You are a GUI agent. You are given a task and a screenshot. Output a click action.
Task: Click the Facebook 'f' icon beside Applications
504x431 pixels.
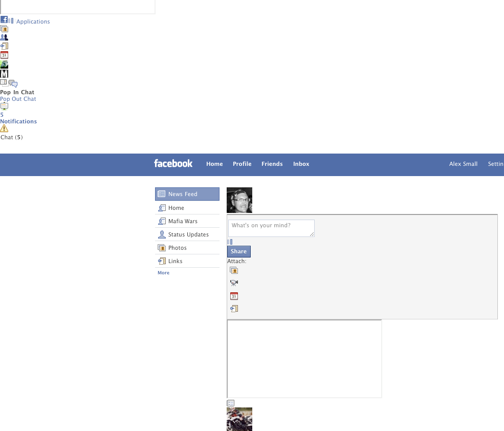coord(4,19)
